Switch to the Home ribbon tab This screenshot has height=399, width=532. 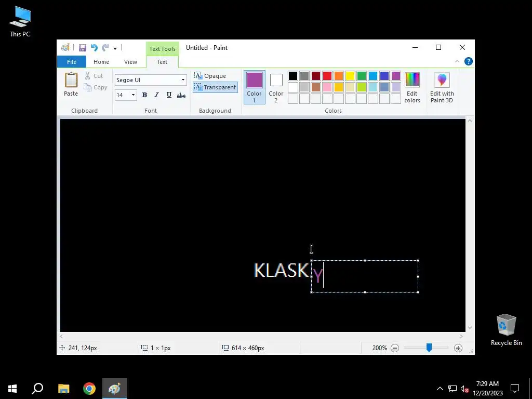tap(101, 62)
